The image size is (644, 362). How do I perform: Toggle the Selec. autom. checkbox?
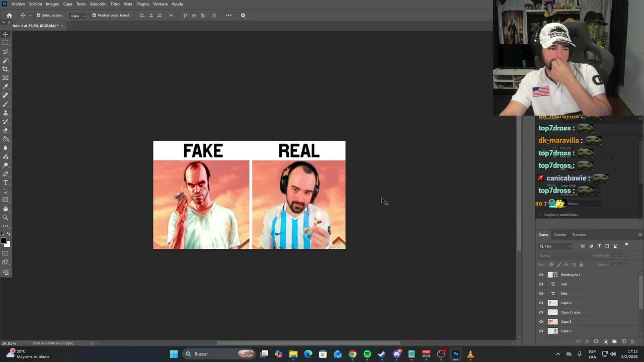click(38, 15)
